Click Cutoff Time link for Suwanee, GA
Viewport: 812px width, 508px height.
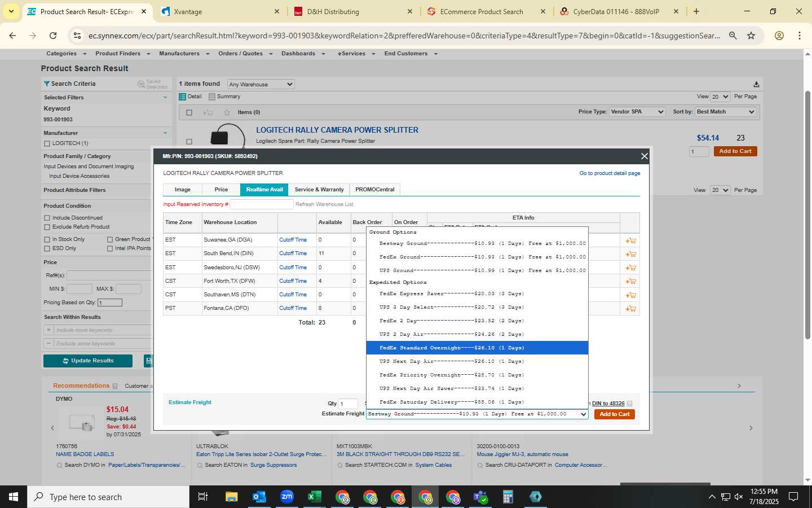[x=293, y=240]
